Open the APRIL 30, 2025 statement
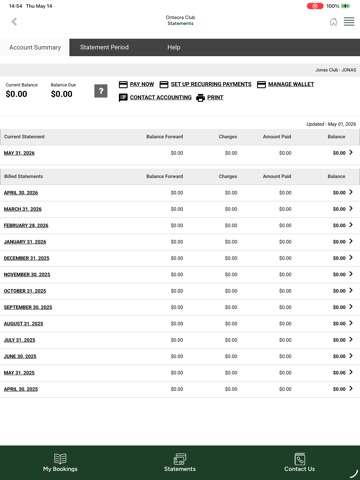 21,389
